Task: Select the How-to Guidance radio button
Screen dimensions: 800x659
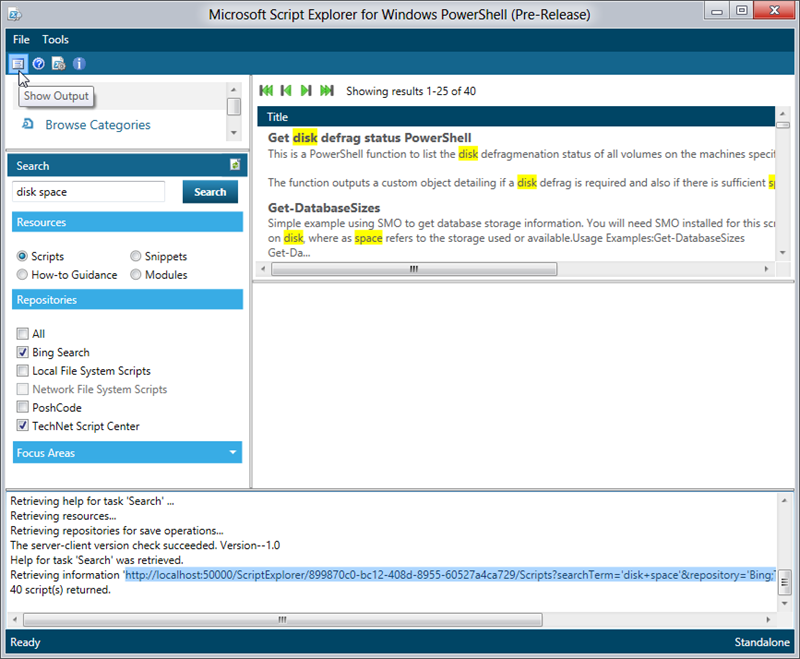Action: [22, 274]
